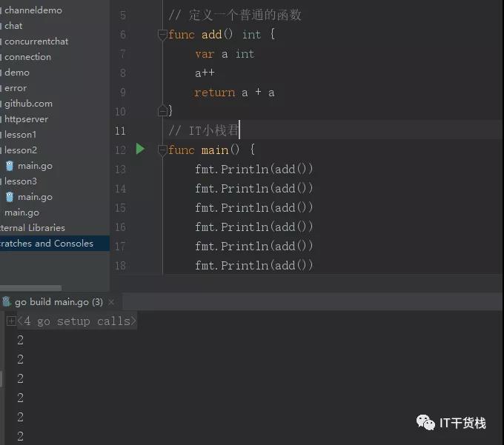Select the concurrentchat folder

pyautogui.click(x=36, y=41)
